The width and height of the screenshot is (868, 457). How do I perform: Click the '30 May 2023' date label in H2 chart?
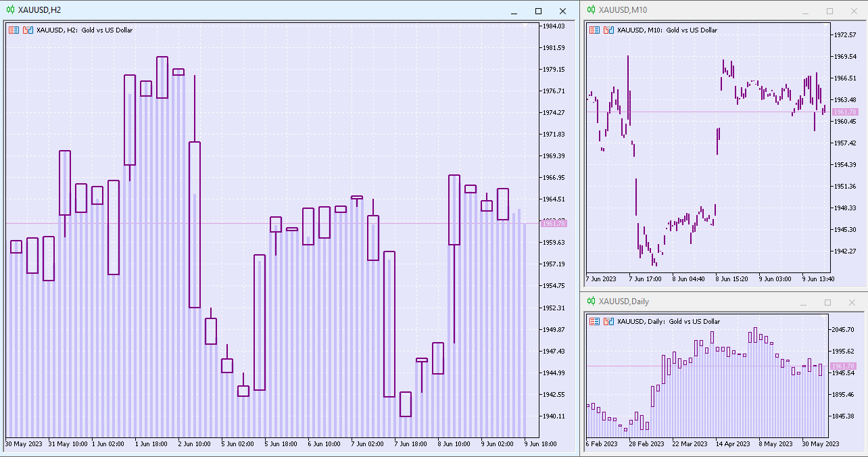click(x=23, y=444)
